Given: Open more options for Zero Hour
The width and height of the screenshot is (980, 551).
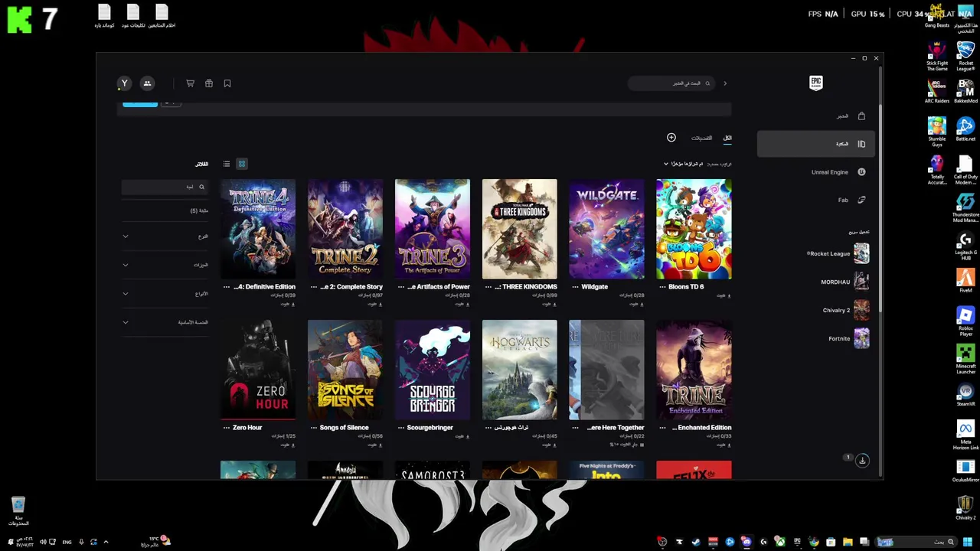Looking at the screenshot, I should click(227, 428).
